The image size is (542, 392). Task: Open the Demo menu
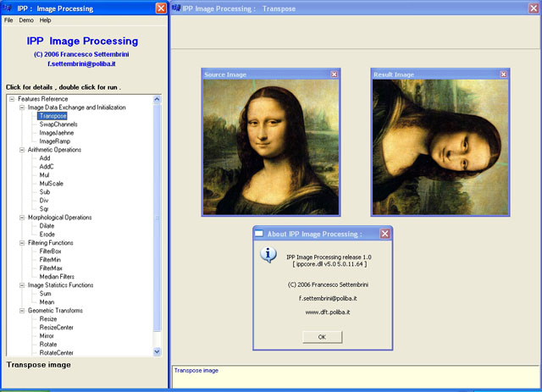(26, 20)
